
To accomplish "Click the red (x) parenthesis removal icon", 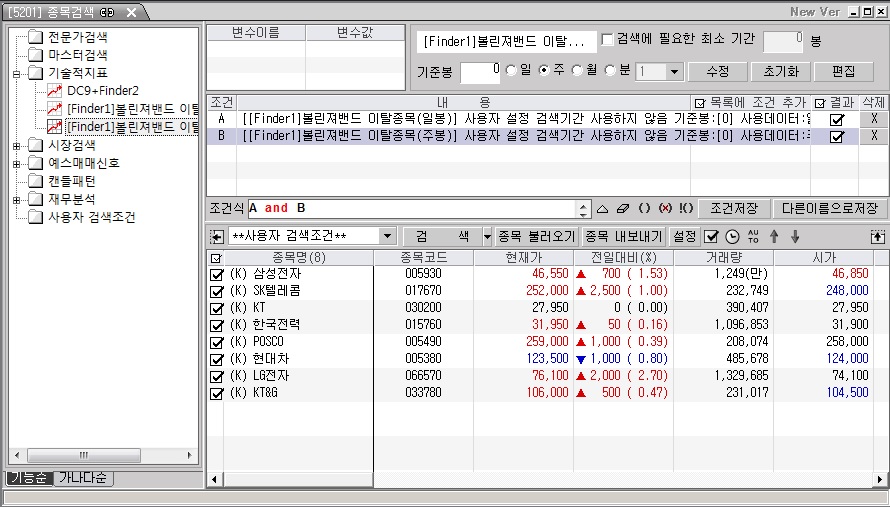I will click(x=666, y=209).
